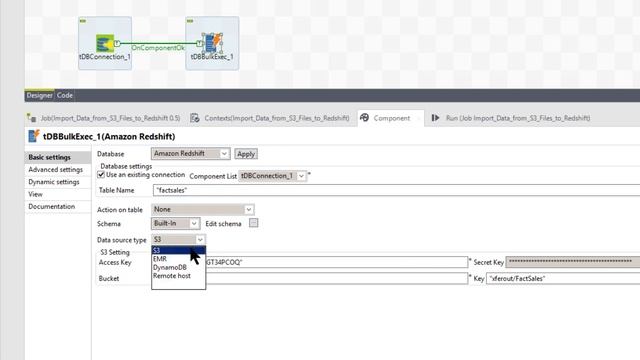Select EMR from the data source list

[x=178, y=259]
